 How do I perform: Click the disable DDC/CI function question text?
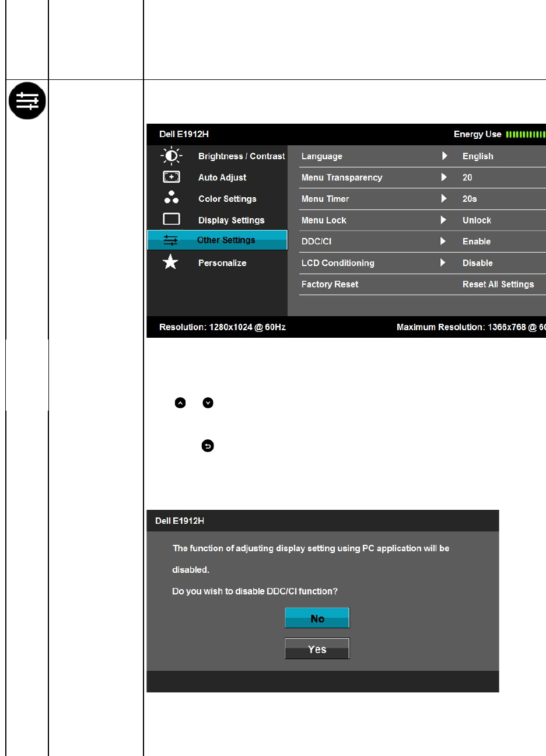(255, 591)
